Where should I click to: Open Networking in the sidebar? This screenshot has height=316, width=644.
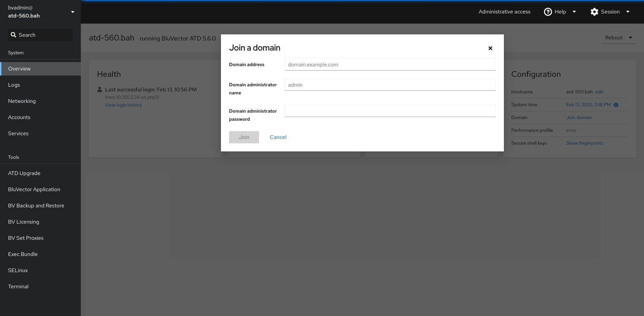click(x=40, y=101)
